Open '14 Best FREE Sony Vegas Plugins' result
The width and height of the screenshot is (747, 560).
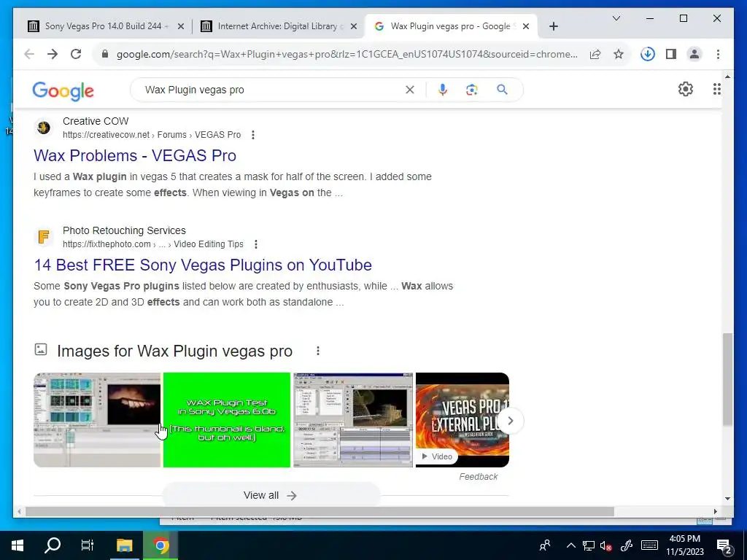click(x=203, y=265)
